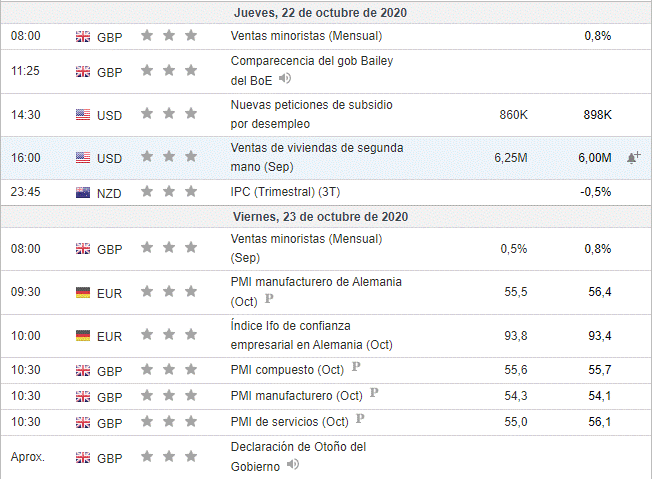Viewport: 652px width, 479px height.
Task: Open the IPC (Trimestral) (3T) event
Action: click(x=284, y=191)
